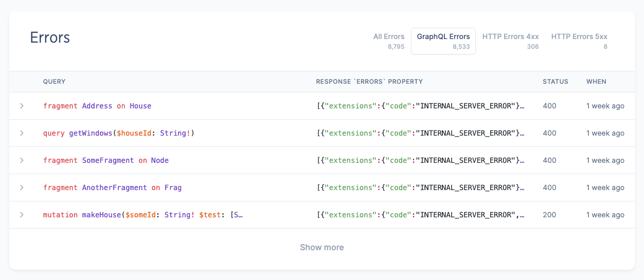The image size is (644, 280).
Task: Expand the AnotherFragment on Frag row chevron
Action: point(22,188)
